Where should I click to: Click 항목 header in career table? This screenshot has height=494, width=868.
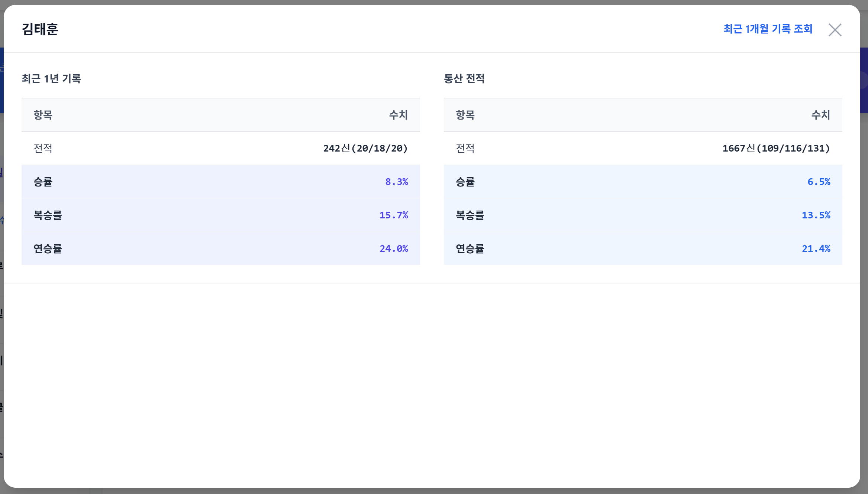pyautogui.click(x=465, y=115)
